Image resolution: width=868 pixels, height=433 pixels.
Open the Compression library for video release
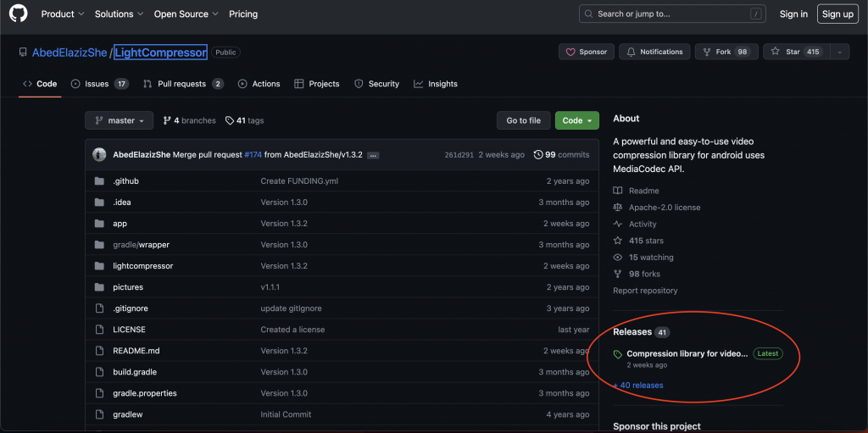coord(687,354)
